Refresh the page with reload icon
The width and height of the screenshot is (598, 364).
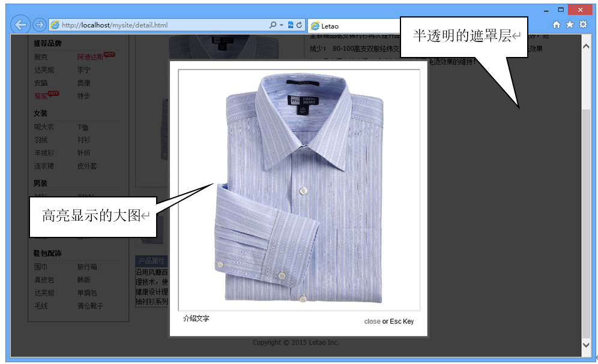coord(300,25)
